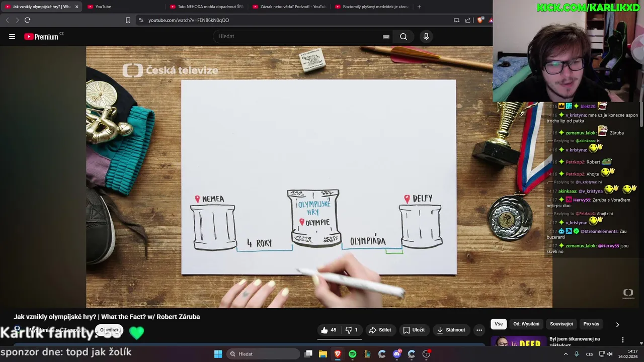Open site settings icon beside the URL

(x=141, y=20)
